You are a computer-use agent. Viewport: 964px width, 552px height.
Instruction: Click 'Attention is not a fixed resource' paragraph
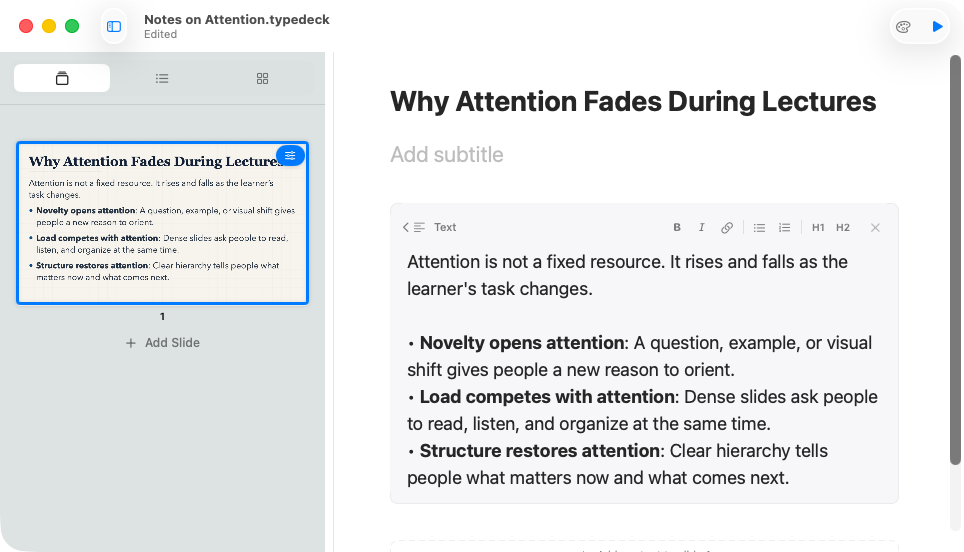tap(627, 275)
